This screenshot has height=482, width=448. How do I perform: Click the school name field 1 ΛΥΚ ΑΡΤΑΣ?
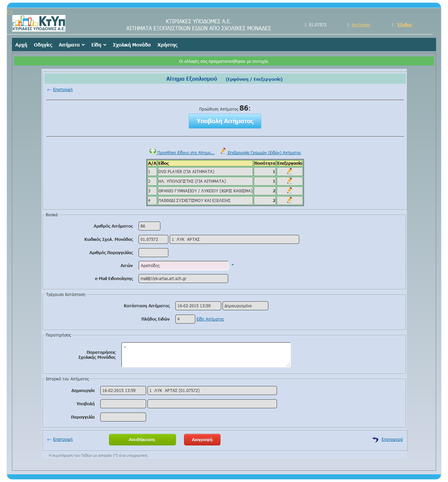234,239
